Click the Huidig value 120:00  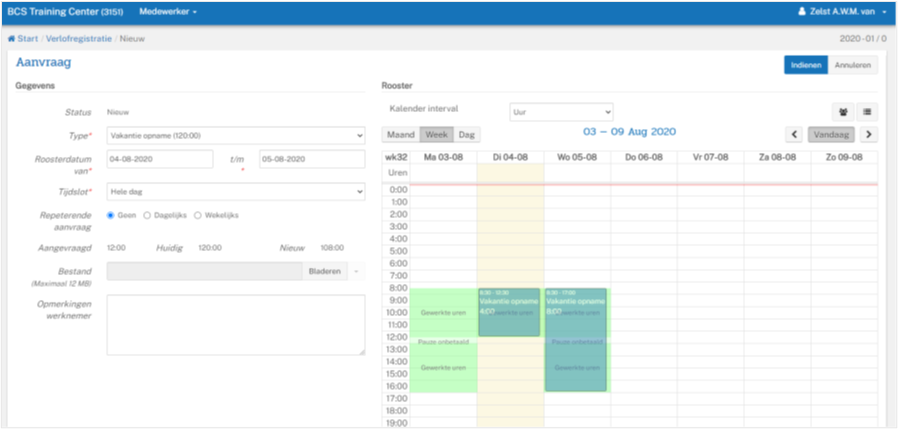pos(210,248)
